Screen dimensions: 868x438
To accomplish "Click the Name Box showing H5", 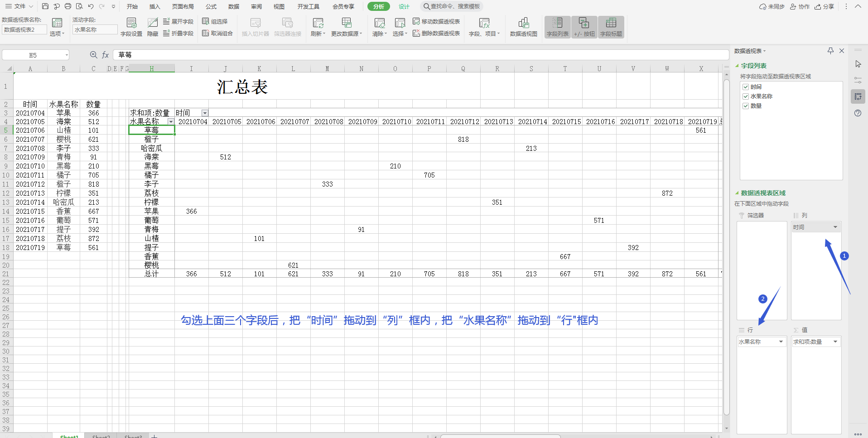I will (x=35, y=55).
